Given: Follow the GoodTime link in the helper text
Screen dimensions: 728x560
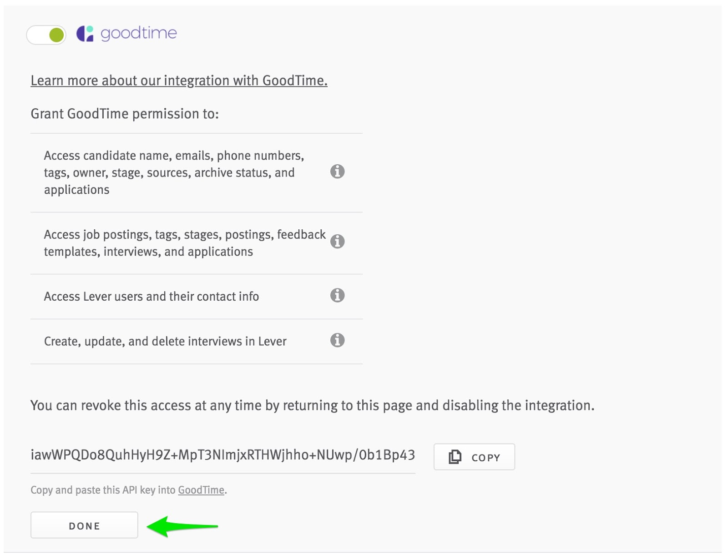Looking at the screenshot, I should [x=201, y=490].
